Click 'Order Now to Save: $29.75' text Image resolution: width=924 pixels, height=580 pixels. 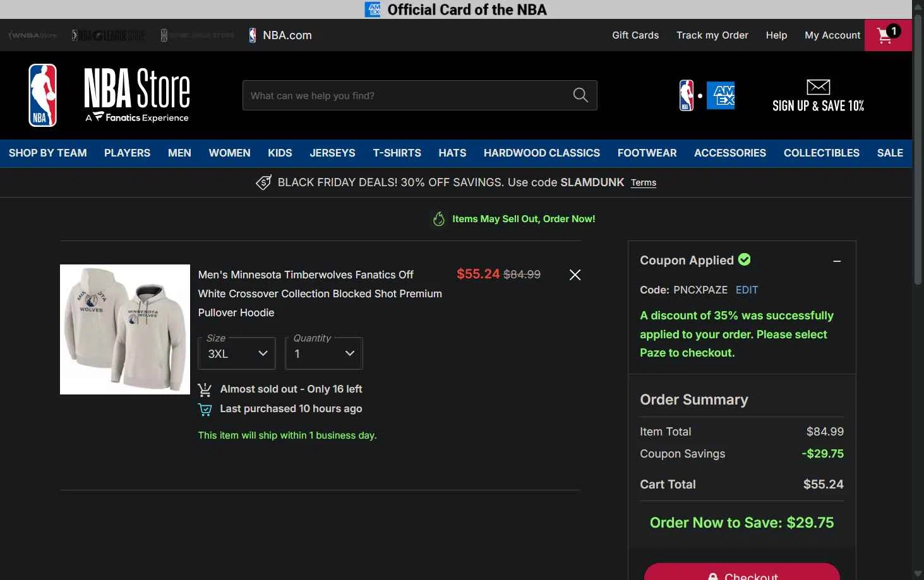pyautogui.click(x=741, y=523)
